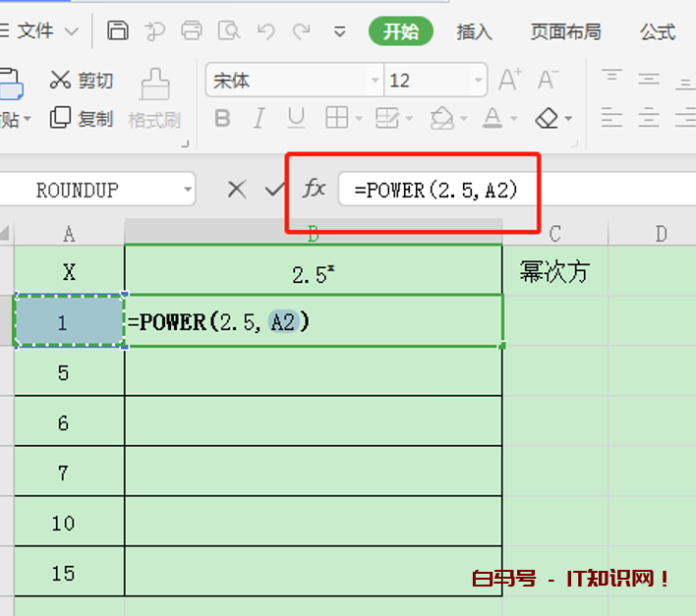This screenshot has height=616, width=696.
Task: Click the Undo arrow icon
Action: [266, 30]
